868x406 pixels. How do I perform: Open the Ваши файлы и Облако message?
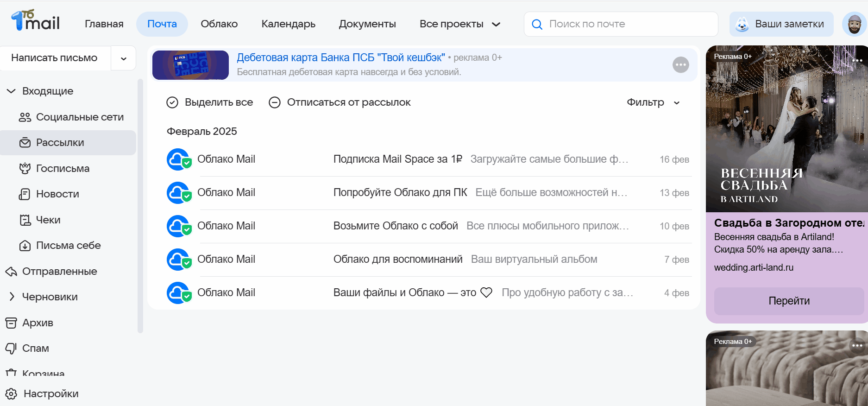click(429, 293)
